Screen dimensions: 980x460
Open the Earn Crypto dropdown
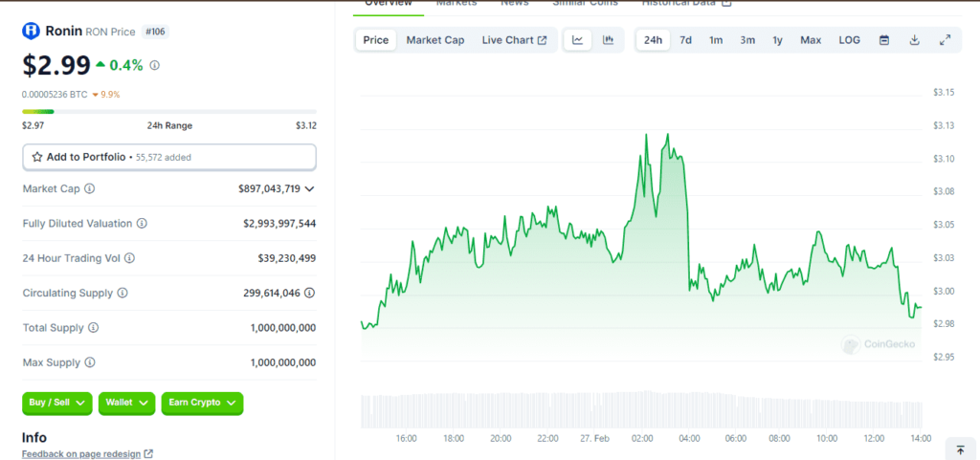(x=202, y=404)
